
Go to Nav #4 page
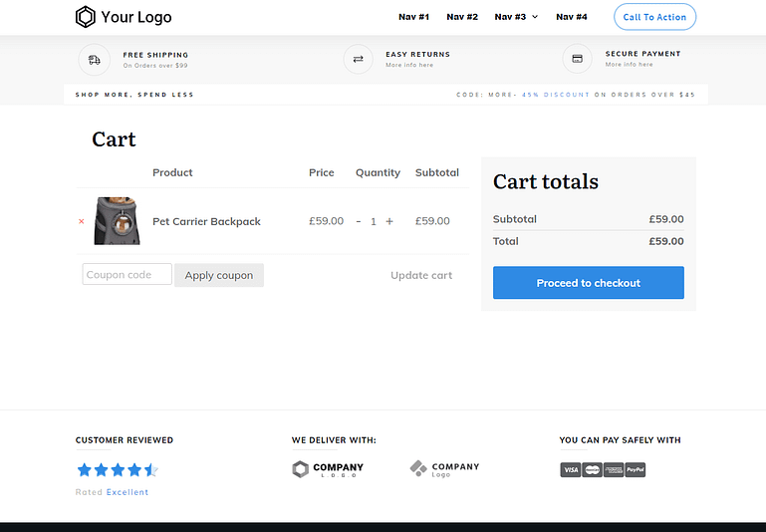coord(572,17)
